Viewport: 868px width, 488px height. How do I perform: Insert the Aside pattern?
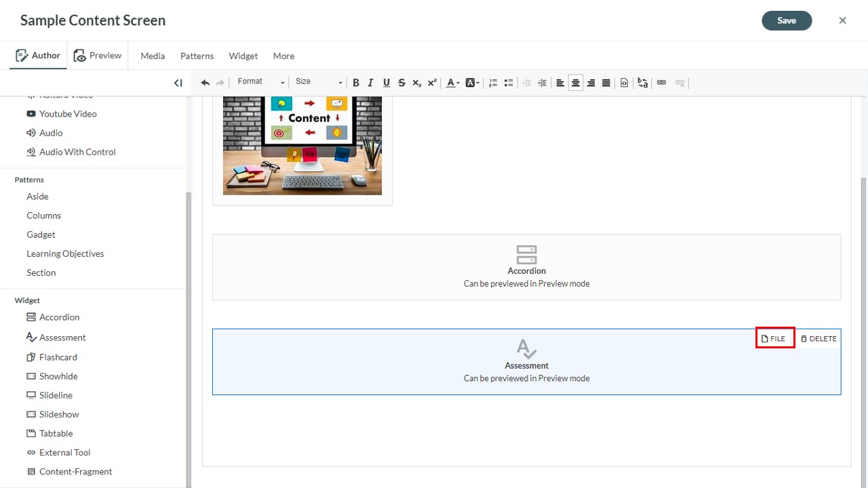[37, 197]
